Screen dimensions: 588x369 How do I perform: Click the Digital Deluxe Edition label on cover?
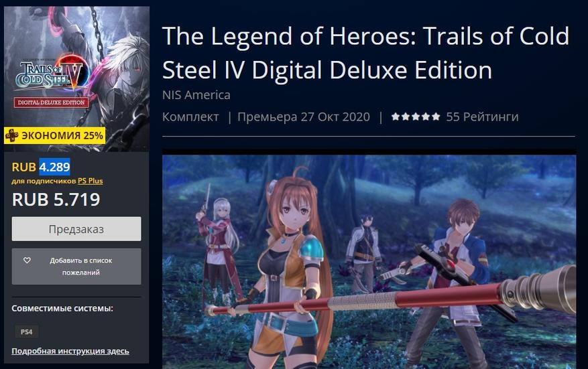52,102
